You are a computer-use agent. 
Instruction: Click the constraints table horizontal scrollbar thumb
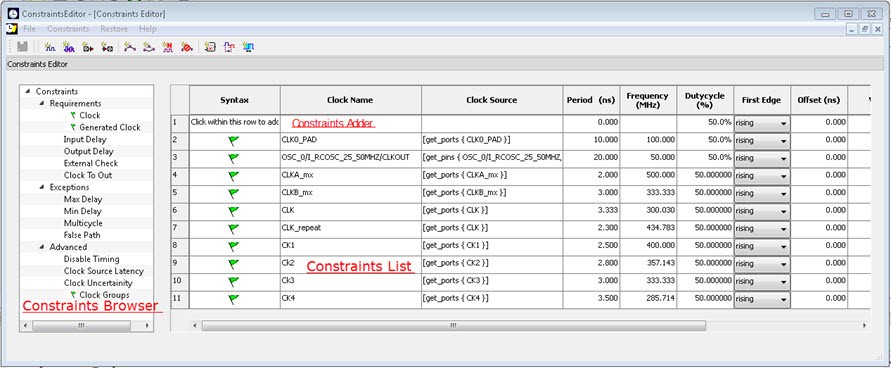pos(453,325)
